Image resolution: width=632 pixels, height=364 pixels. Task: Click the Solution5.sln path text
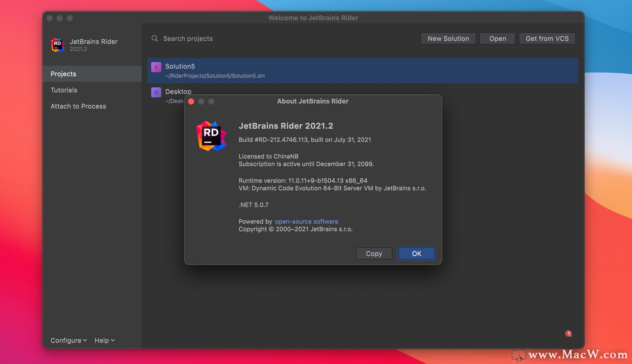(x=215, y=76)
